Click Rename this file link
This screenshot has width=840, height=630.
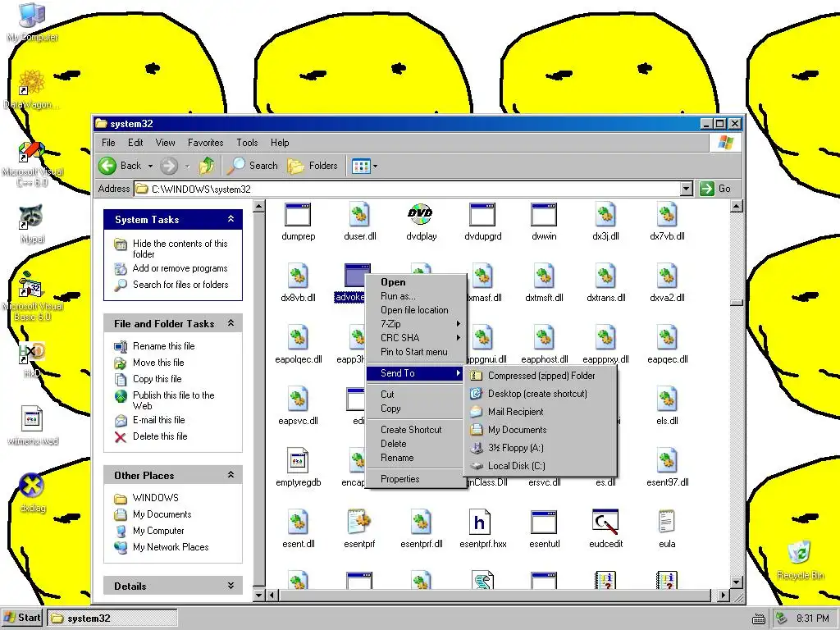(x=163, y=346)
